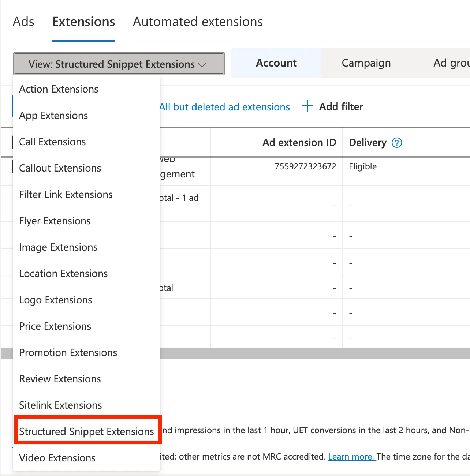Select Structured Snippet Extensions option

coord(86,431)
